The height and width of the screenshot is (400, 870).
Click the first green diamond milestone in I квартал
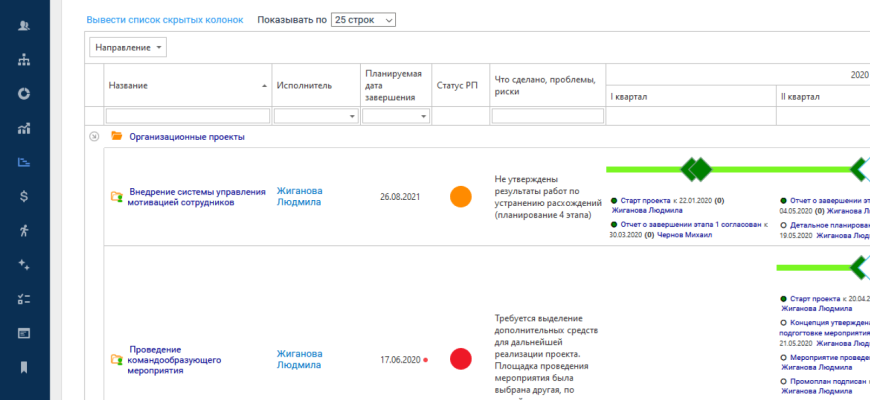691,169
